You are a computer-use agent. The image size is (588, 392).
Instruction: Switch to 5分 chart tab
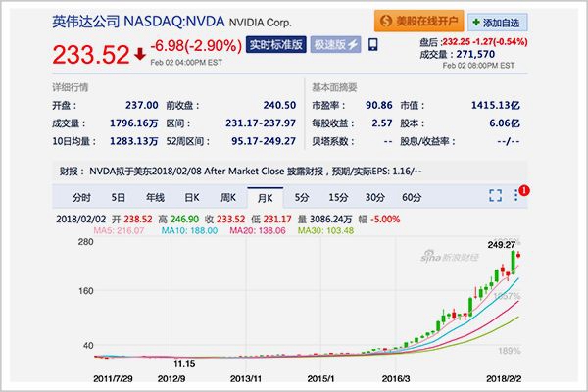[x=302, y=197]
